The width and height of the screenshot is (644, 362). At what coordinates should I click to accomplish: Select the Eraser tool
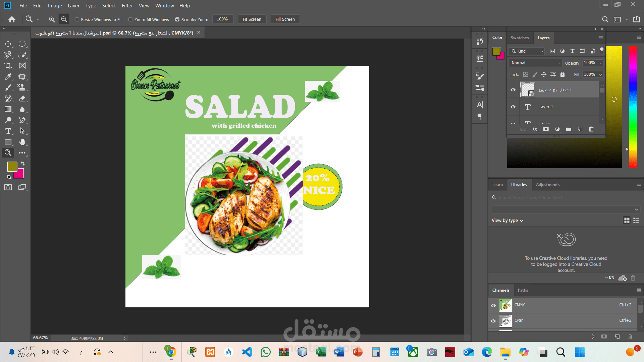click(x=22, y=99)
